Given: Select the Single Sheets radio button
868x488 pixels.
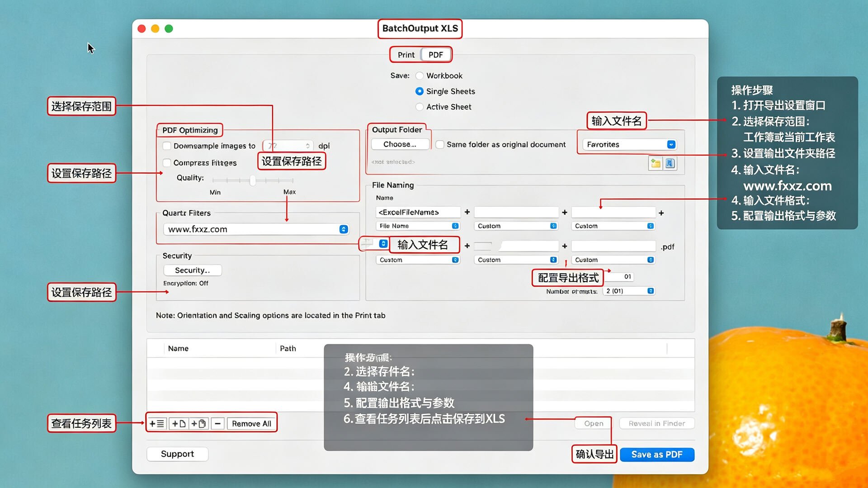Looking at the screenshot, I should (420, 91).
